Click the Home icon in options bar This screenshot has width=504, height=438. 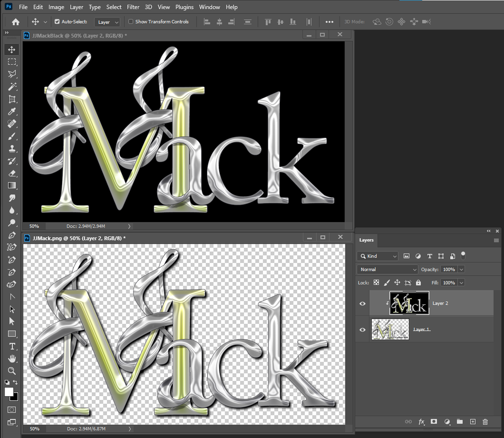16,22
